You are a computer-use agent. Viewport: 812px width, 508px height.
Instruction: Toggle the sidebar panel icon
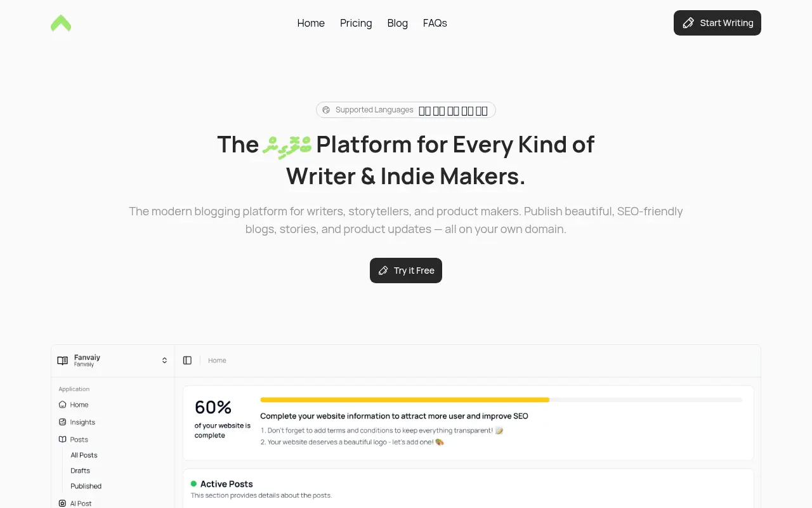click(x=187, y=361)
